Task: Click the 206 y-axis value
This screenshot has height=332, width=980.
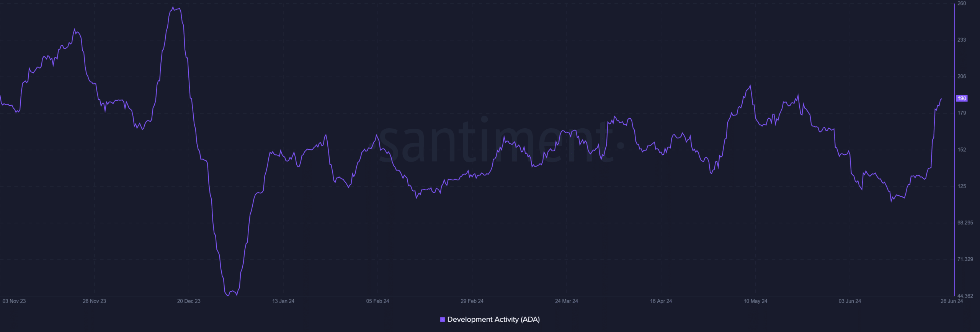Action: click(962, 76)
